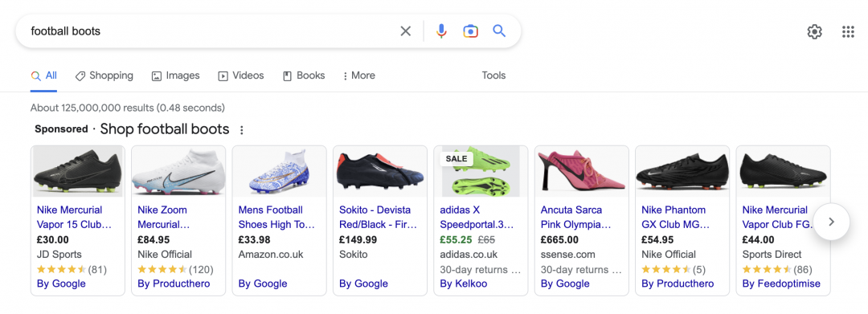Viewport: 868px width, 314px height.
Task: Open the Nike Mercurial Vapor 15 Club link
Action: click(x=74, y=218)
